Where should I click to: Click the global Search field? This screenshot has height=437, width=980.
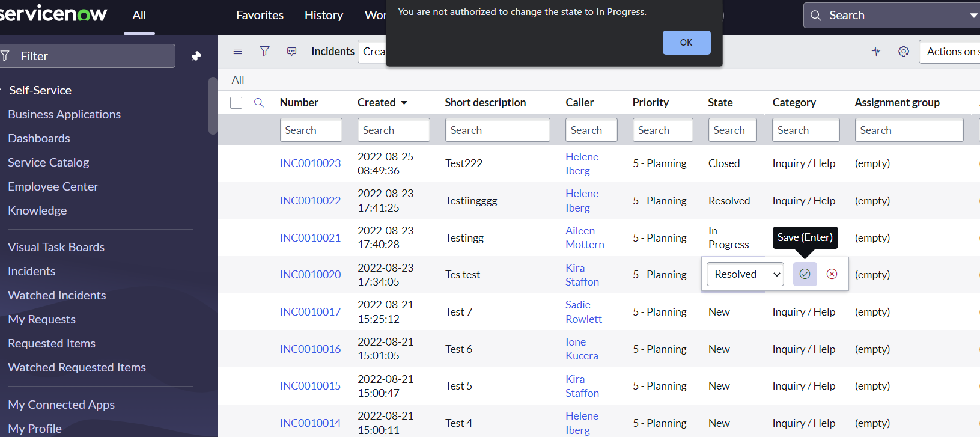click(882, 16)
